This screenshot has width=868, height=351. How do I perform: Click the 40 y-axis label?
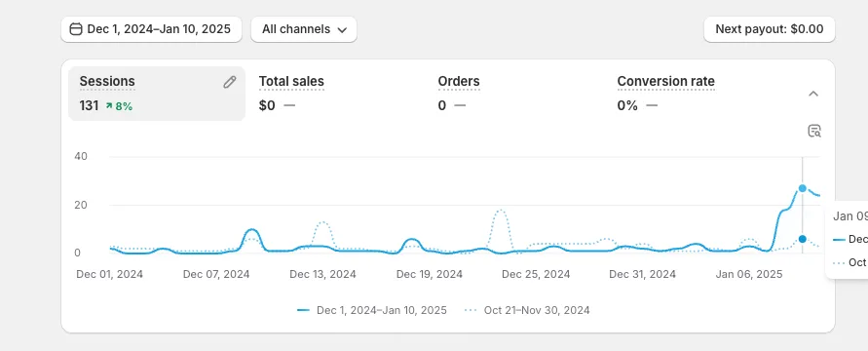coord(81,157)
